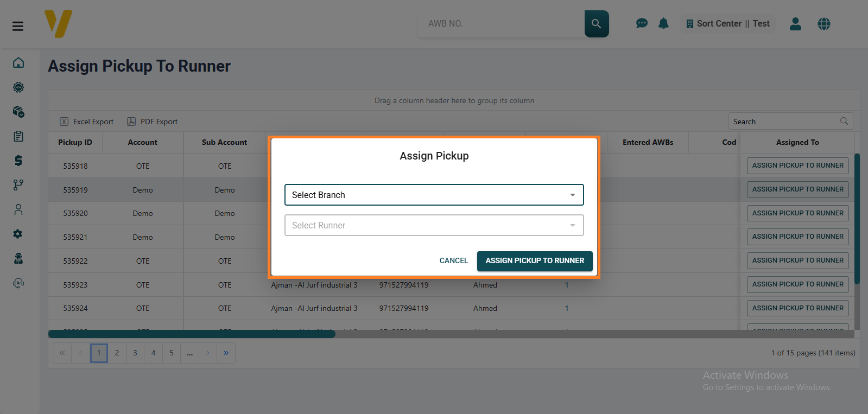Click the vertical table scrollbar
868x414 pixels.
[857, 219]
